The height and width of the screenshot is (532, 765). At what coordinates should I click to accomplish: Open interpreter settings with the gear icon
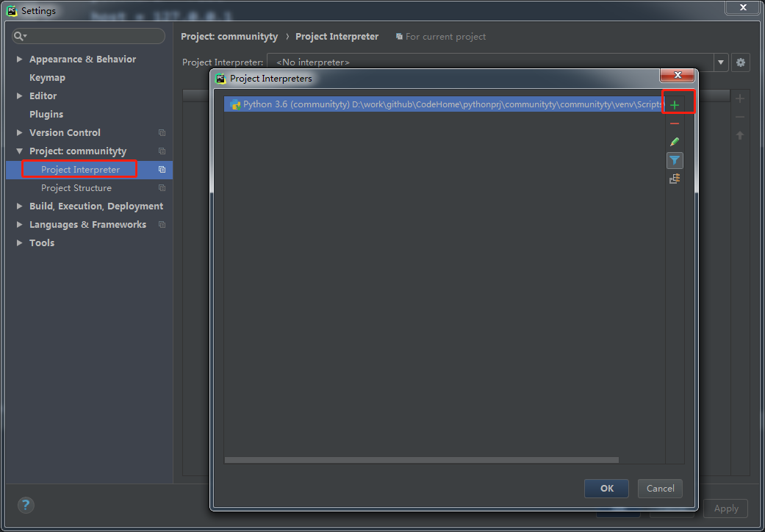740,62
